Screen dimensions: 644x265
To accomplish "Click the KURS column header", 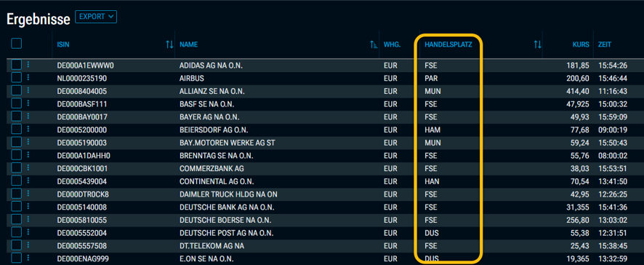I will [x=581, y=44].
